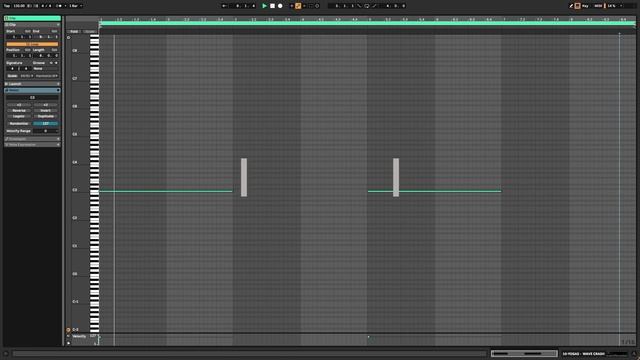This screenshot has height=360, width=640.
Task: Start playback with the Play button
Action: [x=264, y=6]
